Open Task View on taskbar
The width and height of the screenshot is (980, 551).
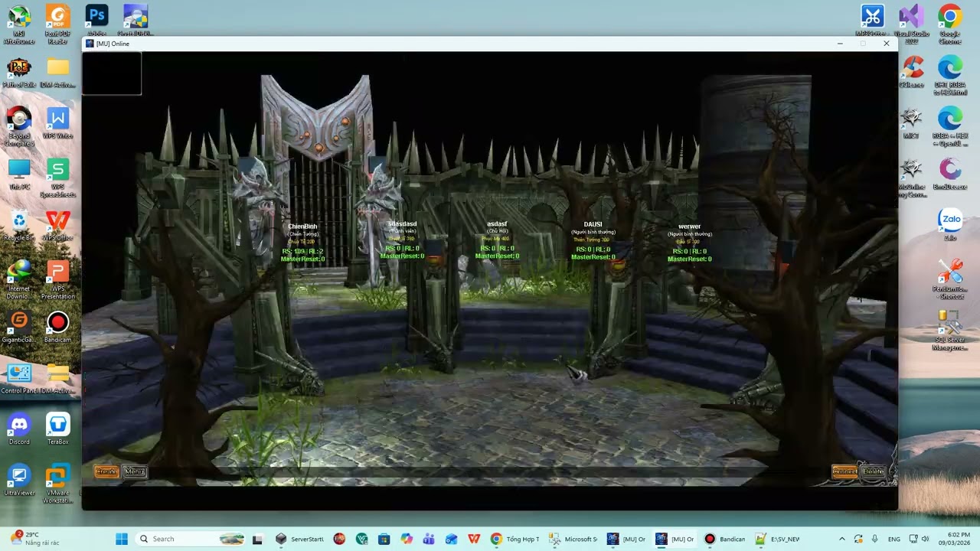point(257,539)
